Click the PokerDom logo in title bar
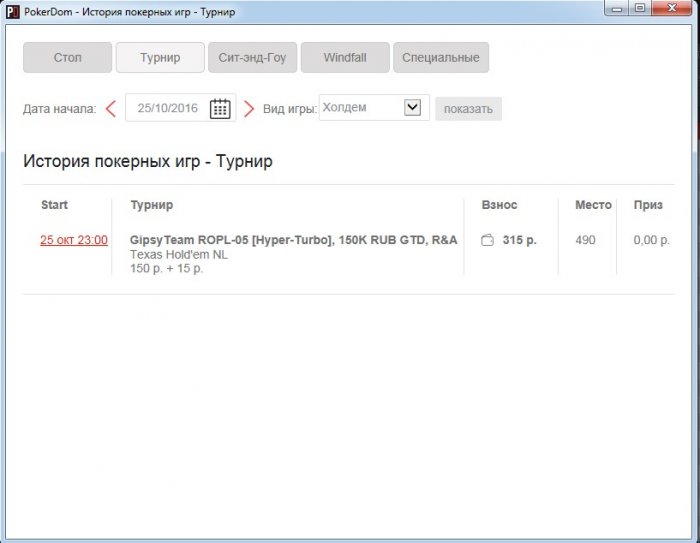 [13, 12]
